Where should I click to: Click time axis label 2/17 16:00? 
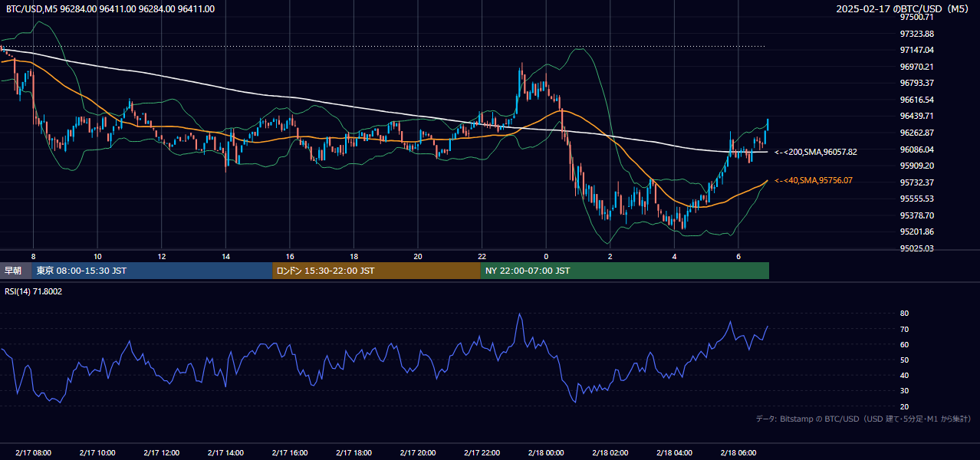click(x=289, y=453)
